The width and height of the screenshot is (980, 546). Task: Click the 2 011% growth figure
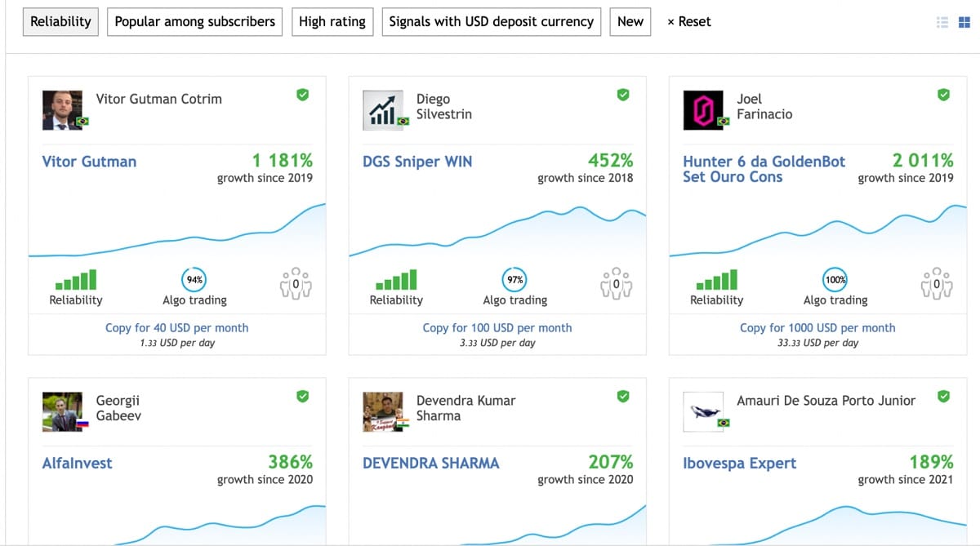tap(923, 160)
